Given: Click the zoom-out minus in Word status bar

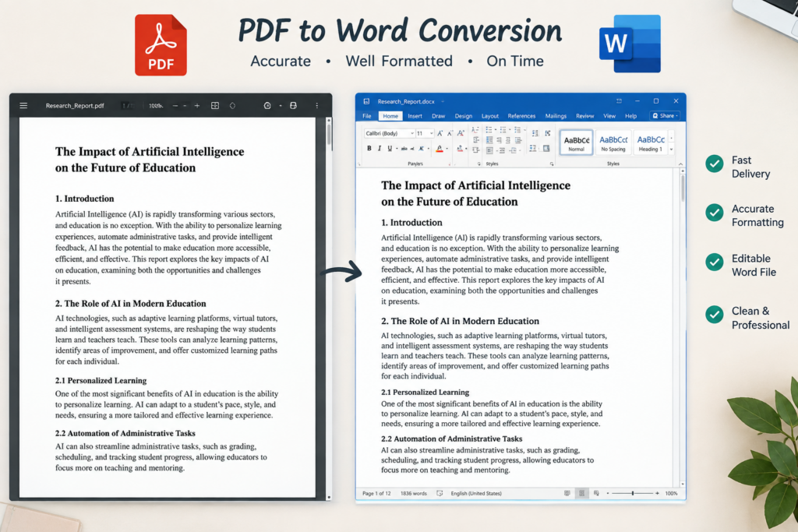Looking at the screenshot, I should click(x=608, y=493).
